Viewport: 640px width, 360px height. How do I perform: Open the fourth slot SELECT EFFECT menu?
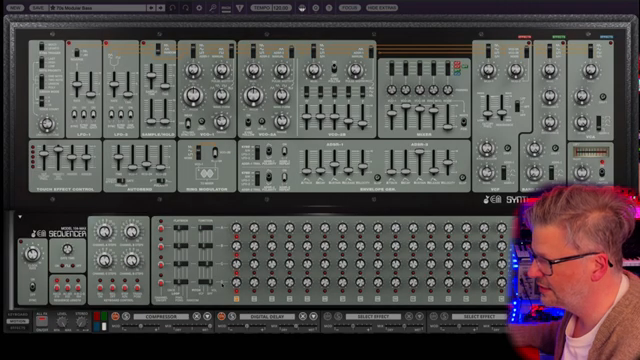pyautogui.click(x=480, y=316)
